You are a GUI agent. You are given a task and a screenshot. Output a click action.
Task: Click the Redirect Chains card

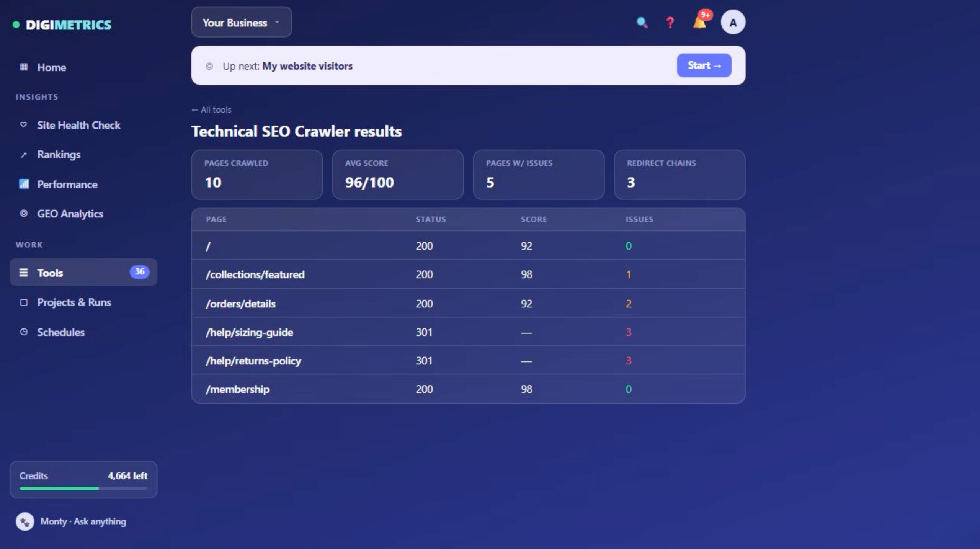coord(679,175)
